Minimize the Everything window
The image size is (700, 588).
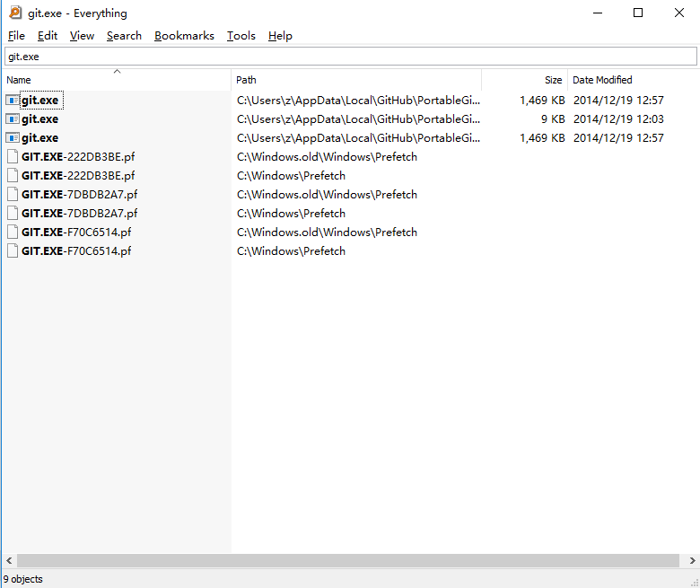(x=598, y=13)
